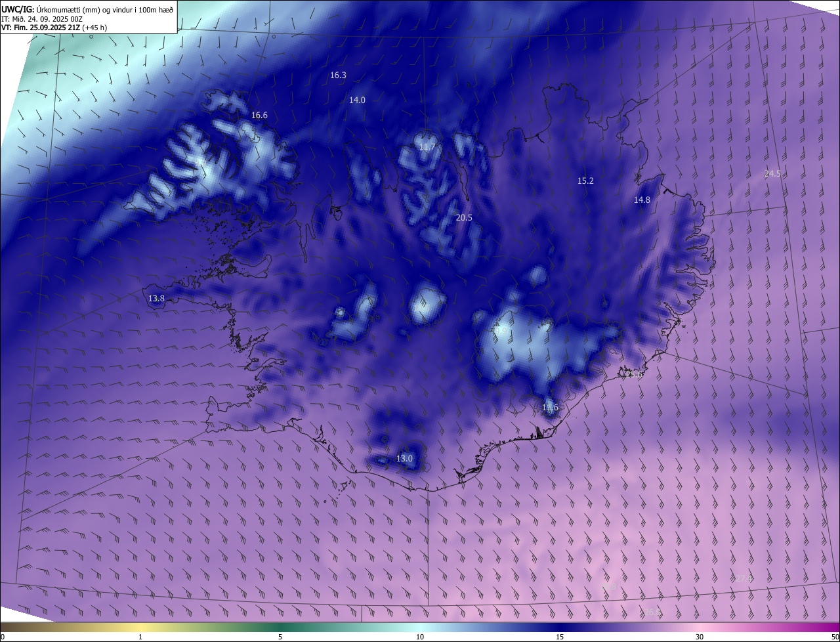Click the 14.8 value label in east Iceland
840x642 pixels.
click(642, 200)
